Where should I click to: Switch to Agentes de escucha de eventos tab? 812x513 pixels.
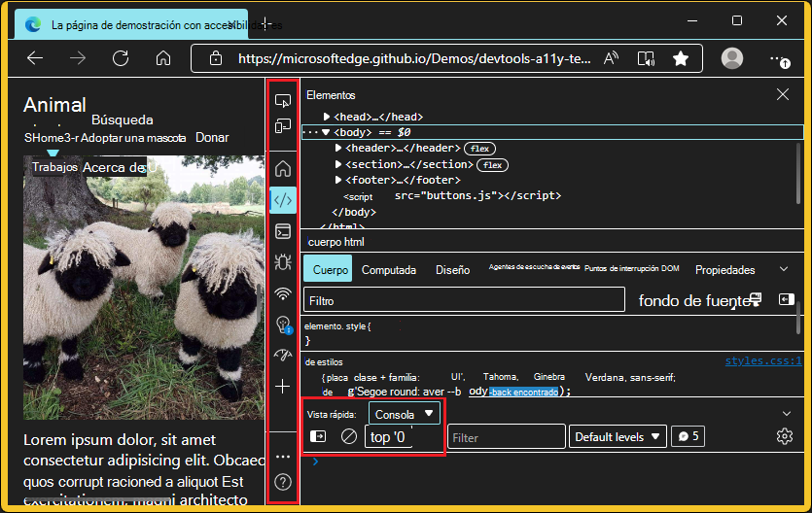point(534,267)
